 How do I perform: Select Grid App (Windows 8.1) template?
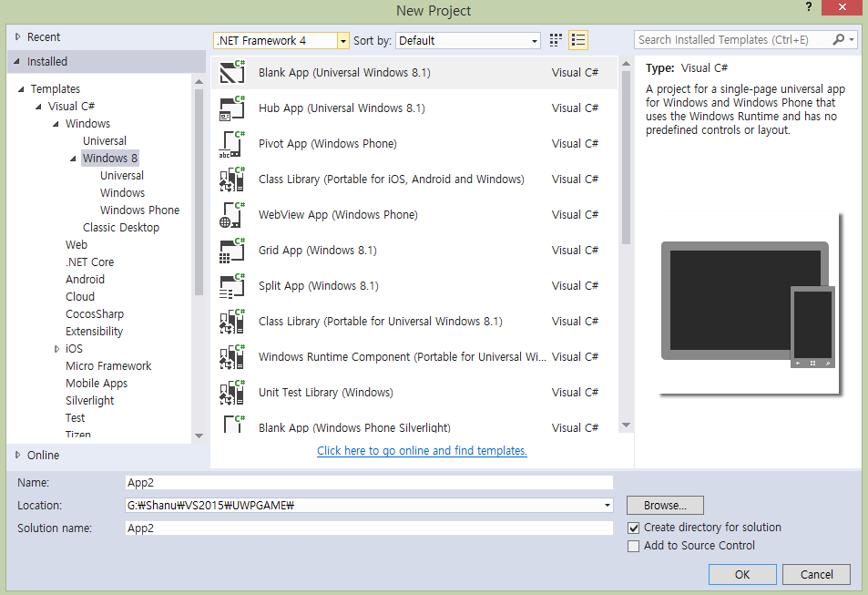[x=414, y=250]
